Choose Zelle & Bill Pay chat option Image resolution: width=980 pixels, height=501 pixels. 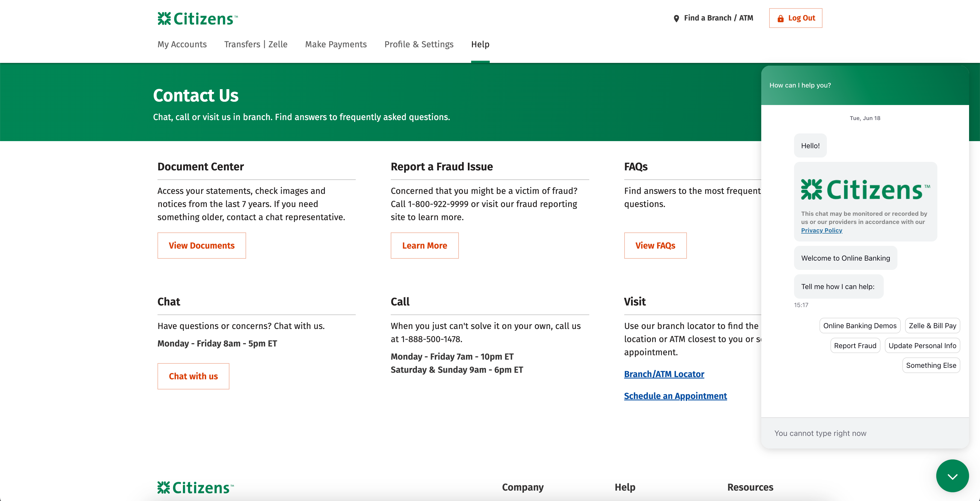coord(932,326)
